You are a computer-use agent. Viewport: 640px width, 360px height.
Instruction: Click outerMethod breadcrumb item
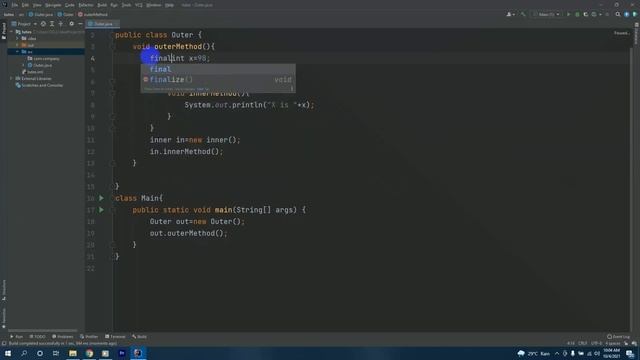[93, 14]
